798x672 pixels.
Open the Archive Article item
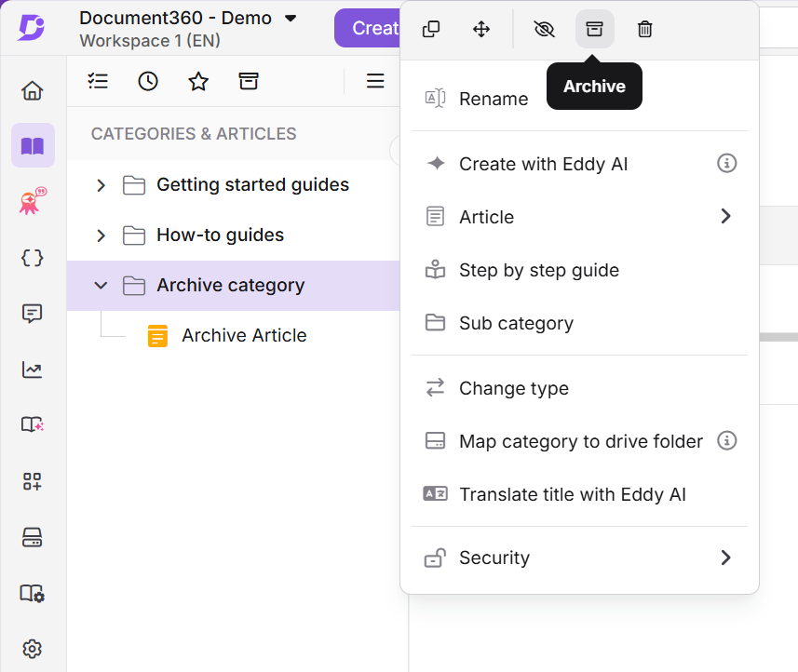244,336
